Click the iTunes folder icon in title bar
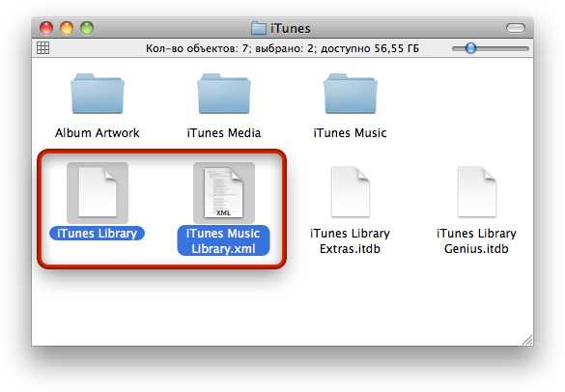The width and height of the screenshot is (565, 392). 259,28
